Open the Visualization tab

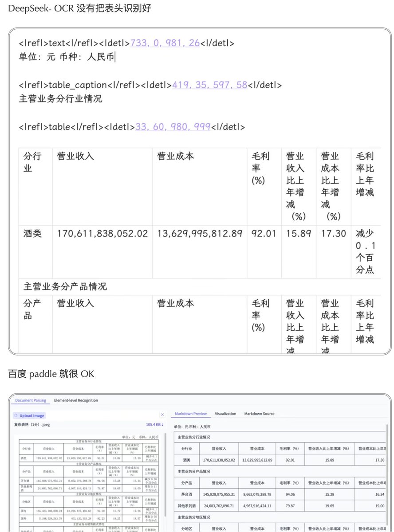[x=225, y=414]
